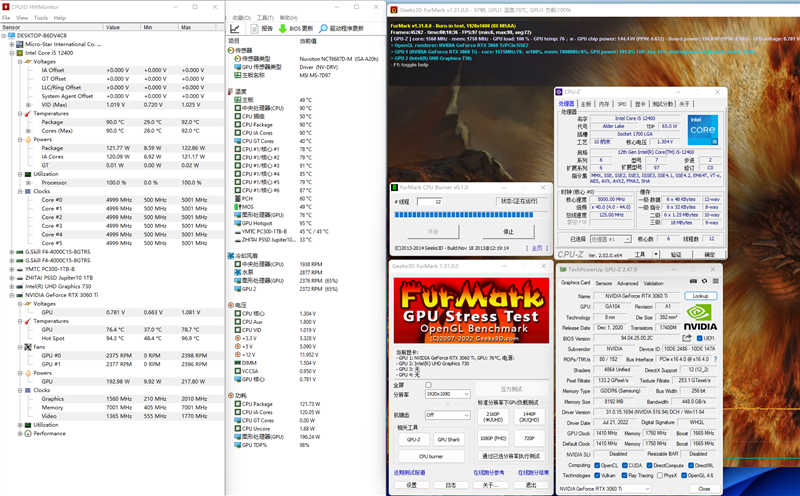Toggle the OpenCL checkbox in GPU-Z

[x=597, y=465]
